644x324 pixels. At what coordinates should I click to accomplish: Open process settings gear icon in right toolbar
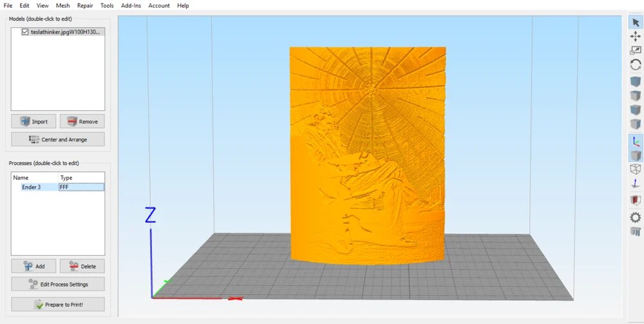point(636,217)
